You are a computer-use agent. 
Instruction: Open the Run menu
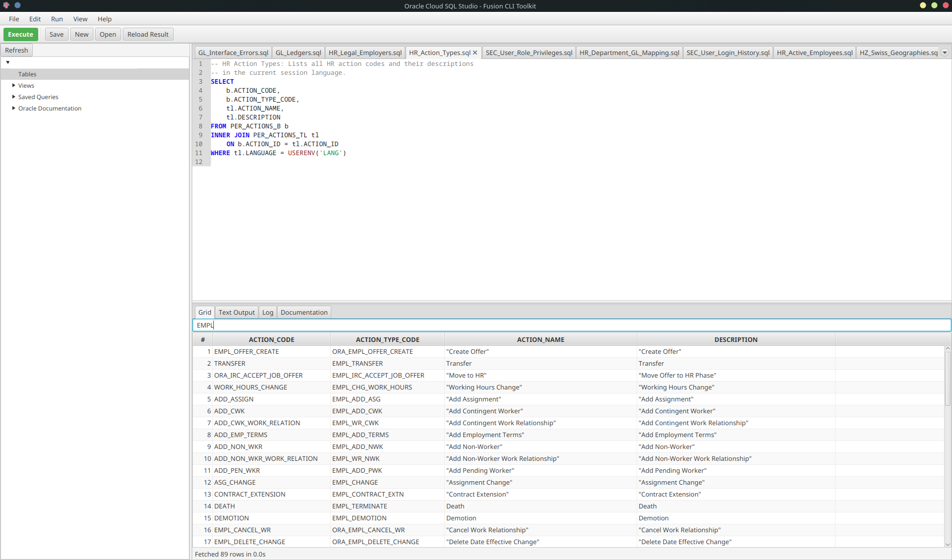pos(57,19)
